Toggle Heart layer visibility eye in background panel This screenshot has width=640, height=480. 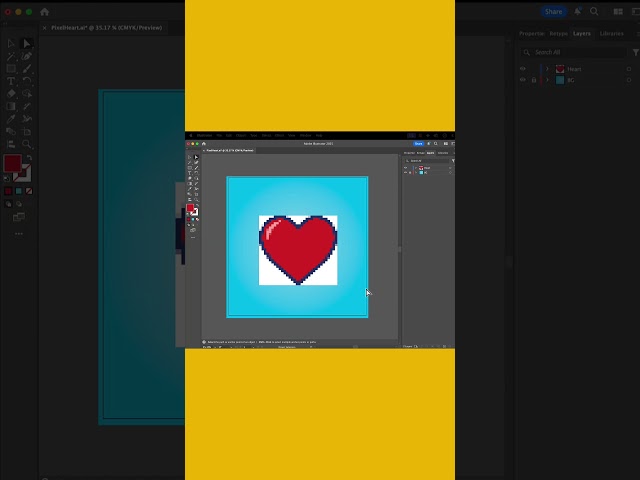click(x=523, y=69)
